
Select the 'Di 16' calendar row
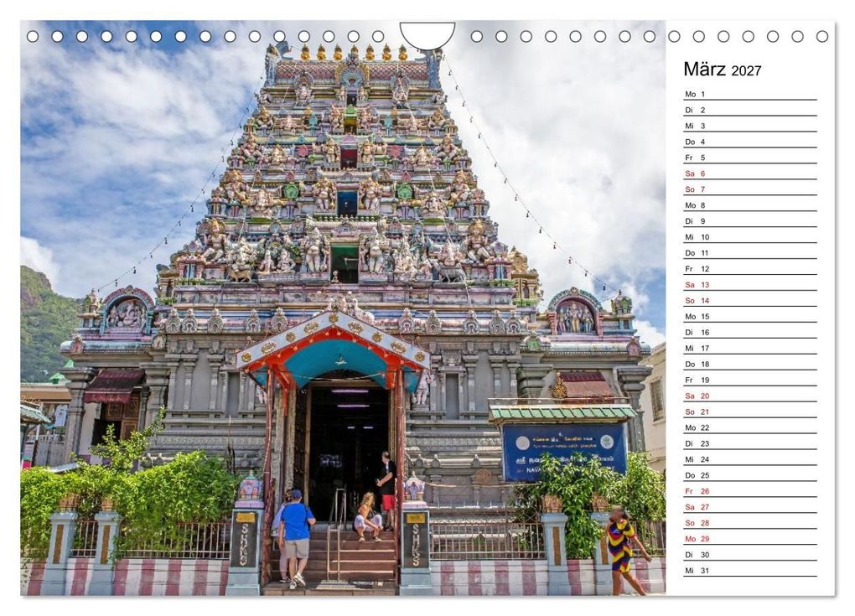pyautogui.click(x=750, y=332)
